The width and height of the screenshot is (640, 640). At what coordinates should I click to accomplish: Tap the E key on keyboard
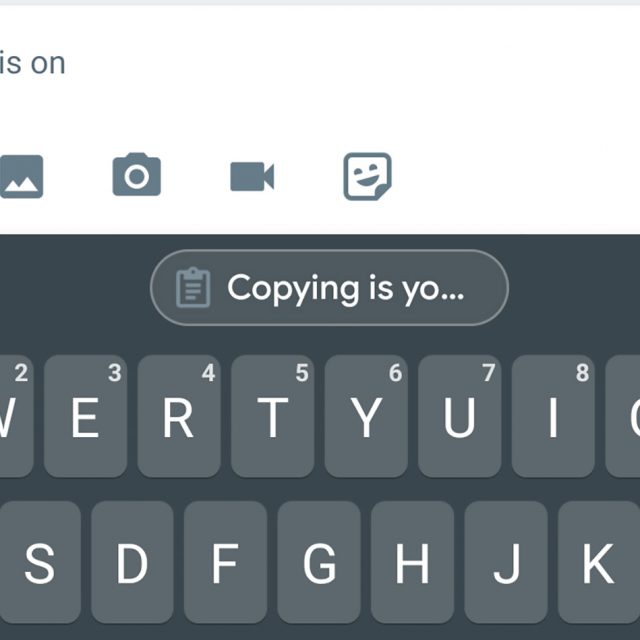(x=85, y=416)
